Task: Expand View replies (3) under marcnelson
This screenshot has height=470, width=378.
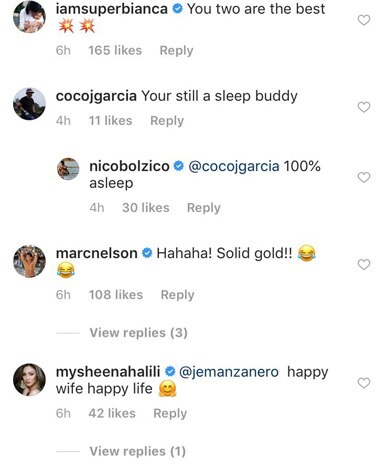Action: pyautogui.click(x=138, y=333)
